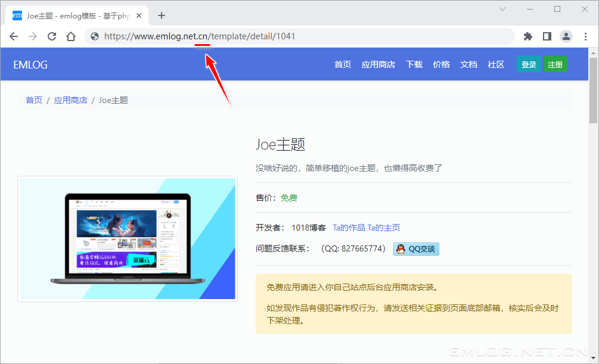Toggle the browser side panel icon
This screenshot has height=364, width=599.
pyautogui.click(x=547, y=36)
